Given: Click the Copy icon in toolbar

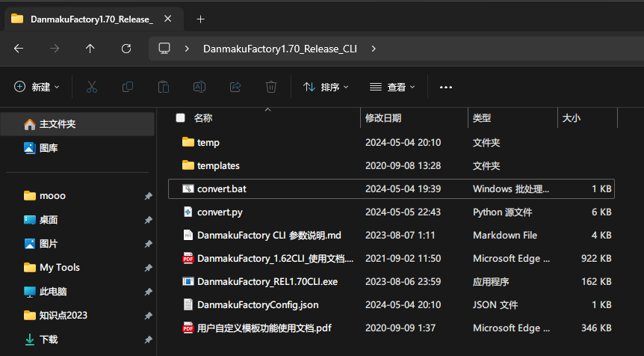Looking at the screenshot, I should [x=128, y=87].
